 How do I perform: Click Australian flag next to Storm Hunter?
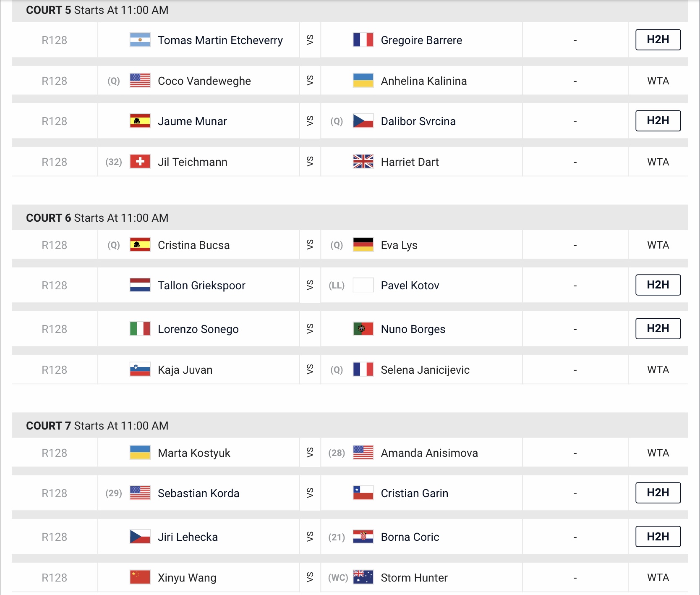click(363, 577)
